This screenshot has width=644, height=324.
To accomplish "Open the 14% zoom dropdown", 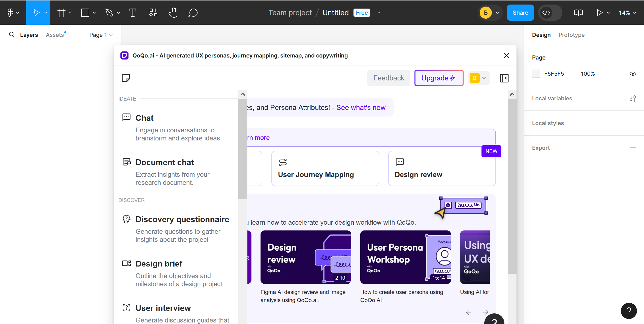I will (x=627, y=13).
